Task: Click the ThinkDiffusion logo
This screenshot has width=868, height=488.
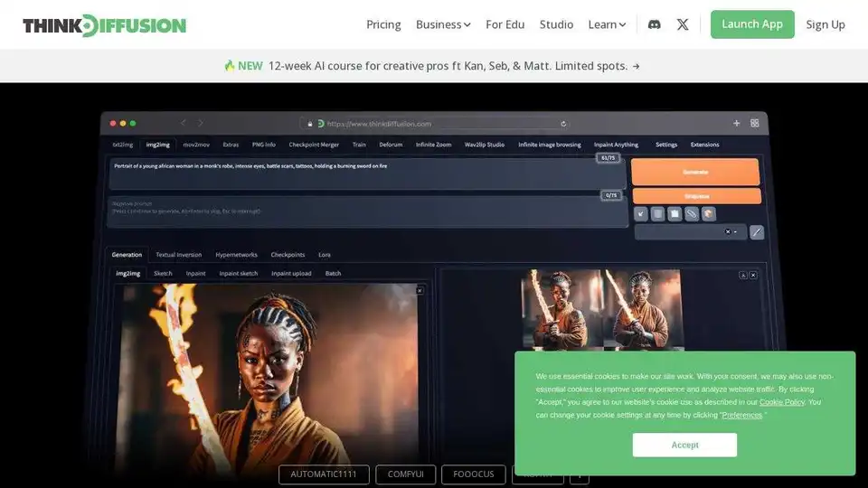Action: [105, 25]
